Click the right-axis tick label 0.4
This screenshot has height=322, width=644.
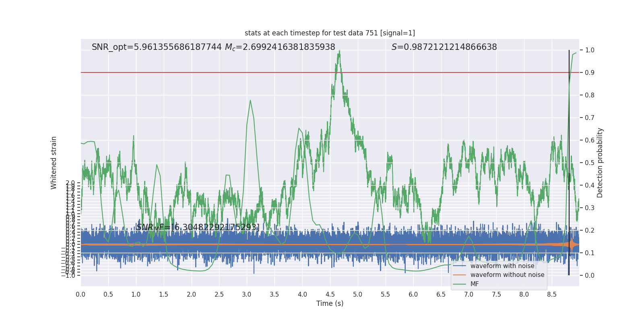point(590,186)
